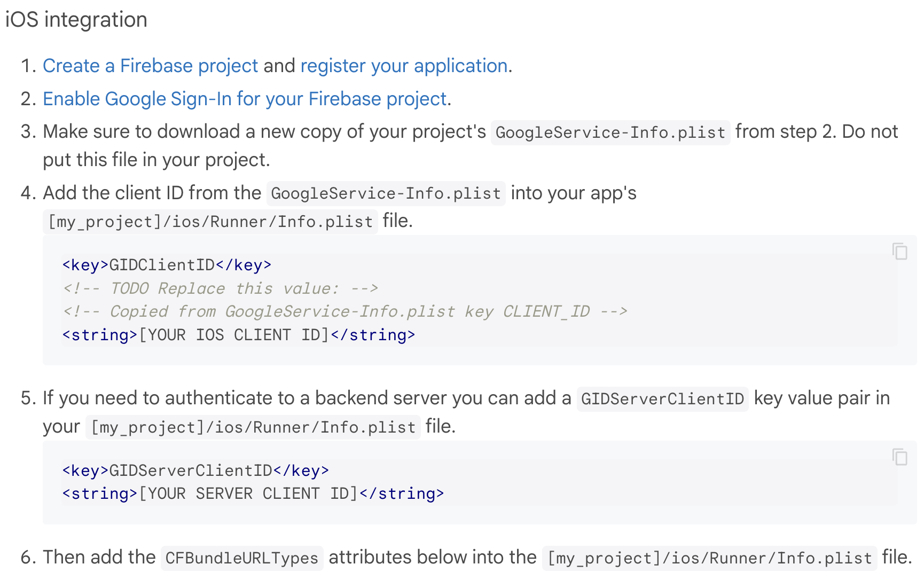Viewport: 924px width, 580px height.
Task: Click the CFBundleURLTypes inline code in step 6
Action: click(241, 558)
